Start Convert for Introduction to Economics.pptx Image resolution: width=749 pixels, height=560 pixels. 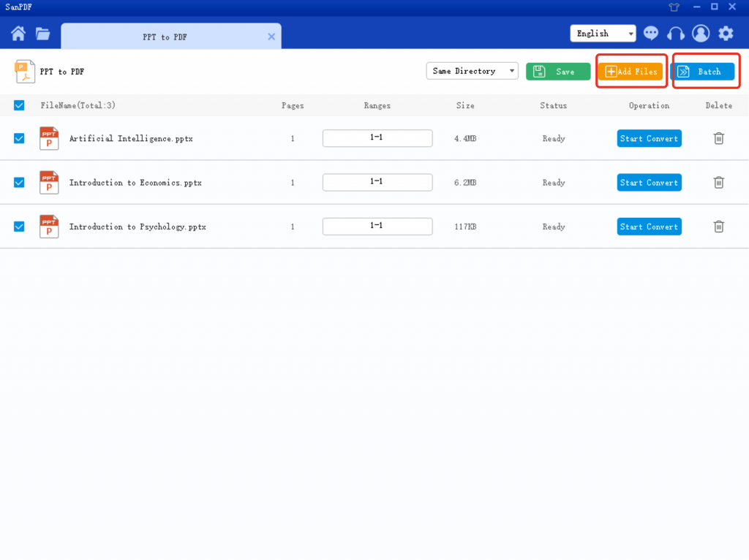point(650,182)
